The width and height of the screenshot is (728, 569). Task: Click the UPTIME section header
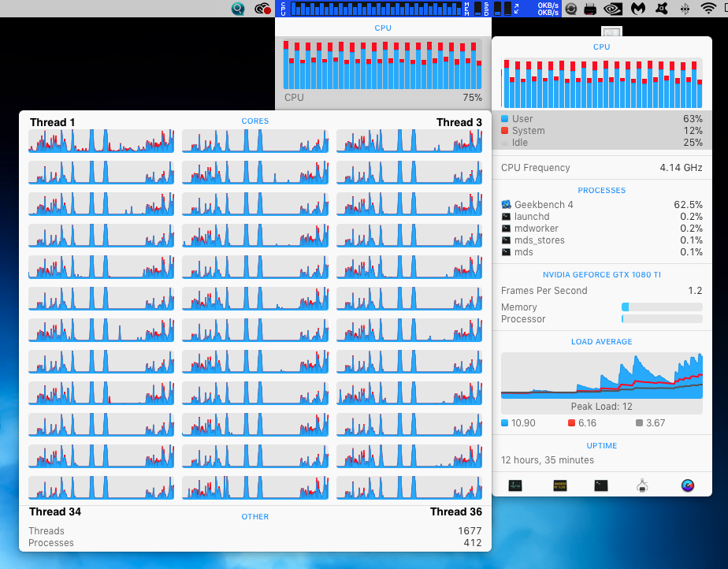pos(602,445)
